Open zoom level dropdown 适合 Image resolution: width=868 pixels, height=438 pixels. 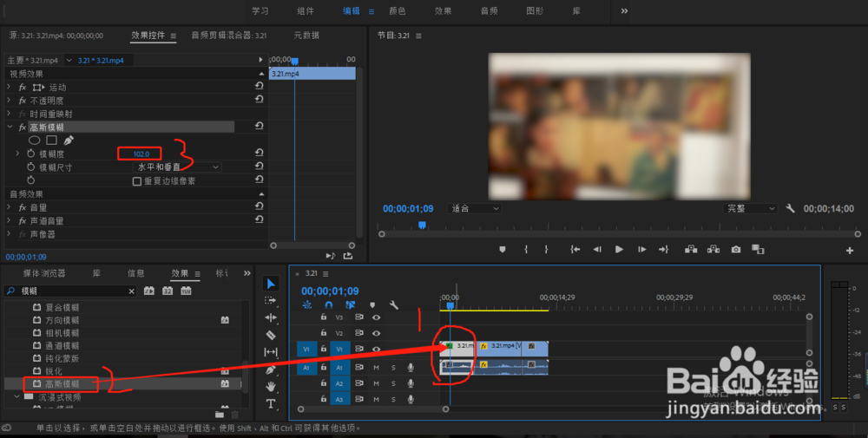(x=474, y=208)
